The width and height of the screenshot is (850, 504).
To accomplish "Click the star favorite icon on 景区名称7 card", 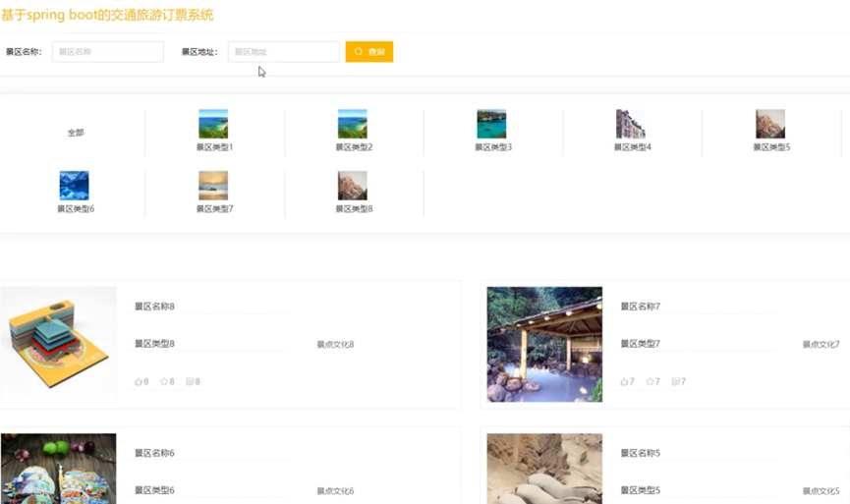I will point(650,381).
